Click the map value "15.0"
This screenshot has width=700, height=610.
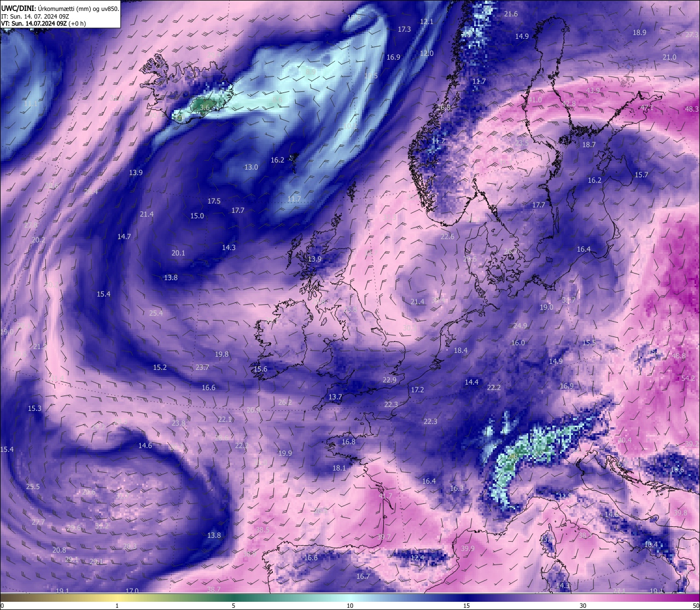point(197,216)
